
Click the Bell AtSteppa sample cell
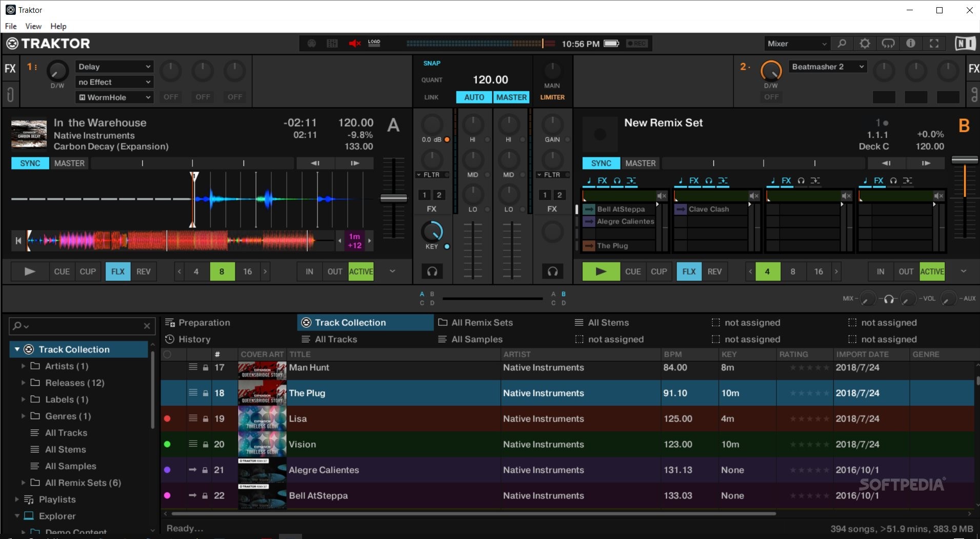(x=619, y=209)
